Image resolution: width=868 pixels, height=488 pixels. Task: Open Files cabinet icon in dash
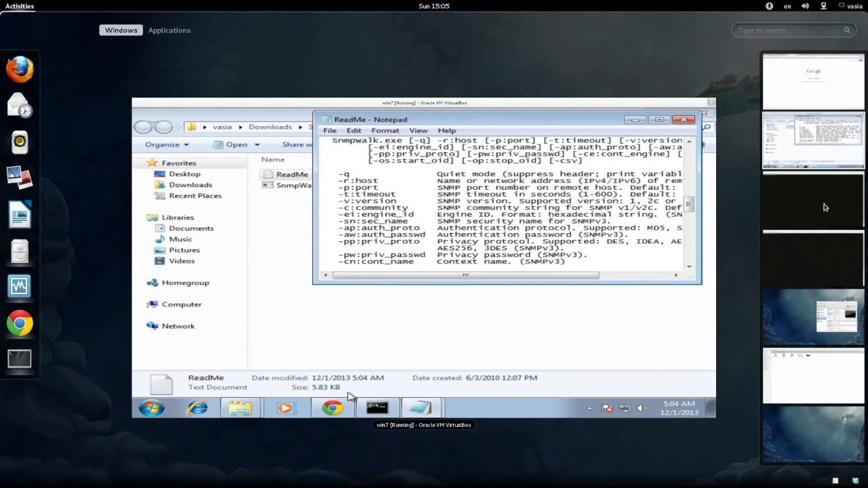[20, 251]
